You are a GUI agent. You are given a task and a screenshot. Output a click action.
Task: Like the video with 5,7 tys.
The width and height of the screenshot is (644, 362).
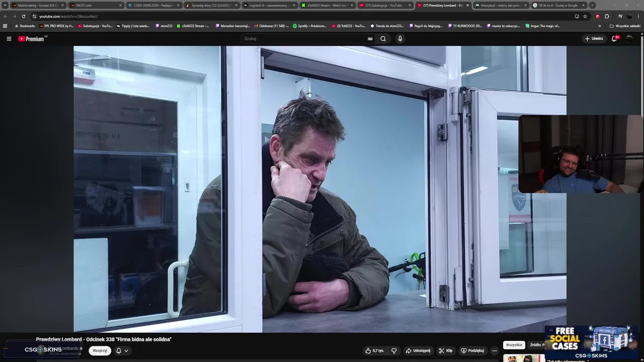[375, 350]
